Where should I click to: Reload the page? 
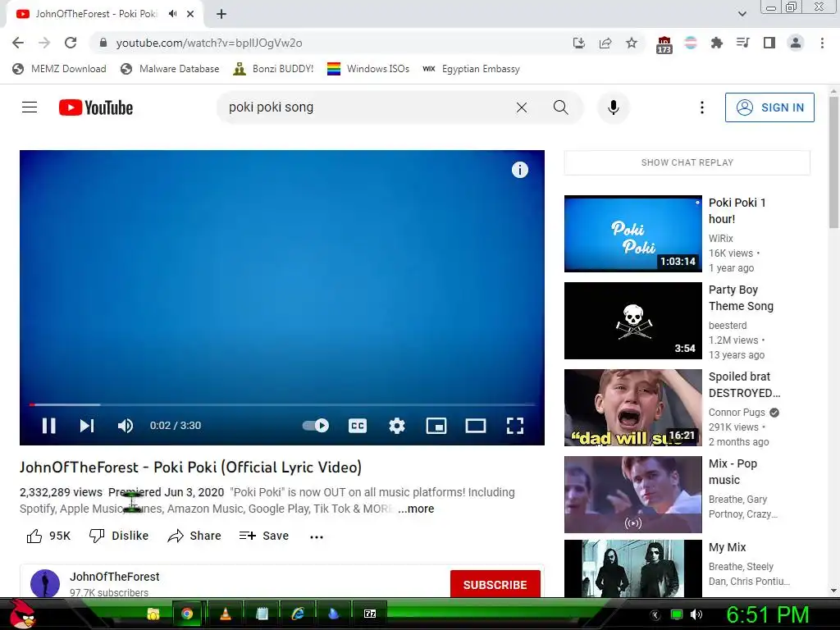point(71,43)
